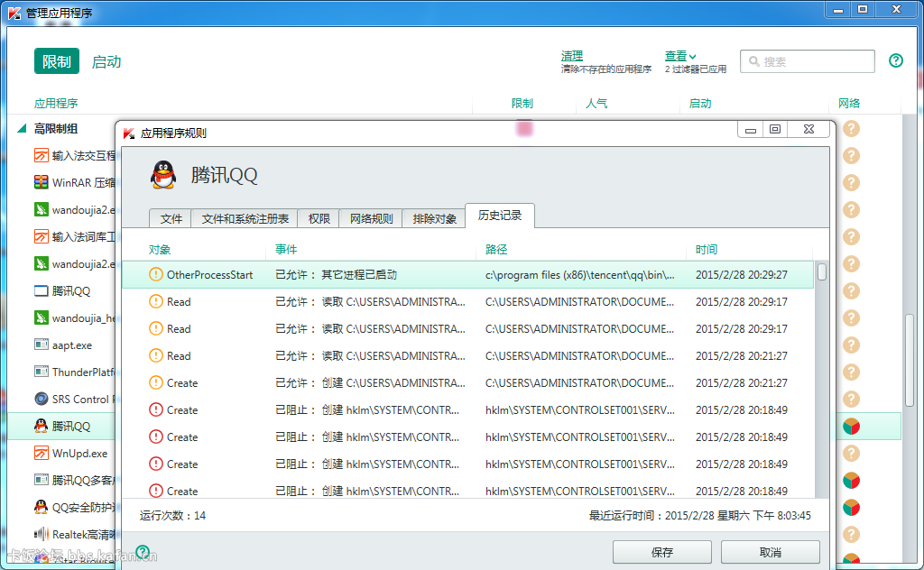
Task: Click the first wandoujia2.e icon in the app list
Action: pyautogui.click(x=42, y=209)
